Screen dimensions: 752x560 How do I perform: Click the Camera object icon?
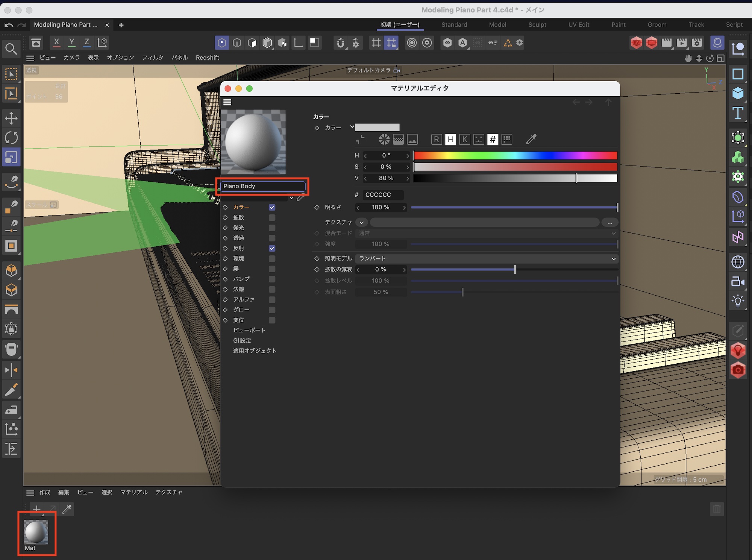pyautogui.click(x=738, y=282)
